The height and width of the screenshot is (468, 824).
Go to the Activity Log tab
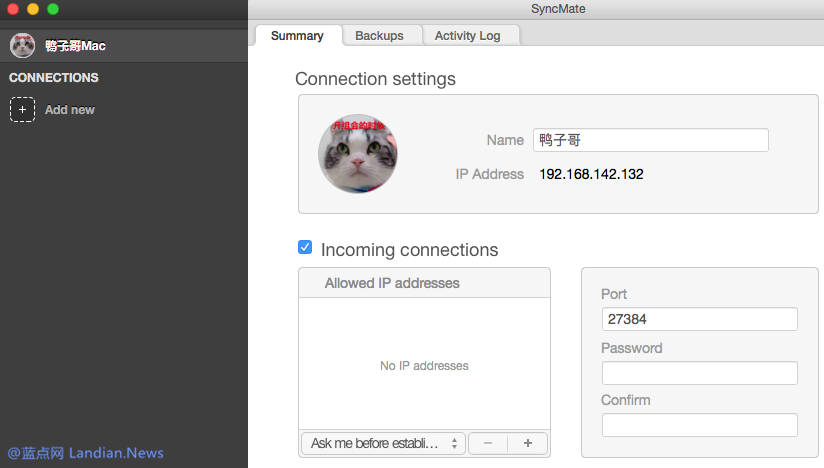click(467, 35)
